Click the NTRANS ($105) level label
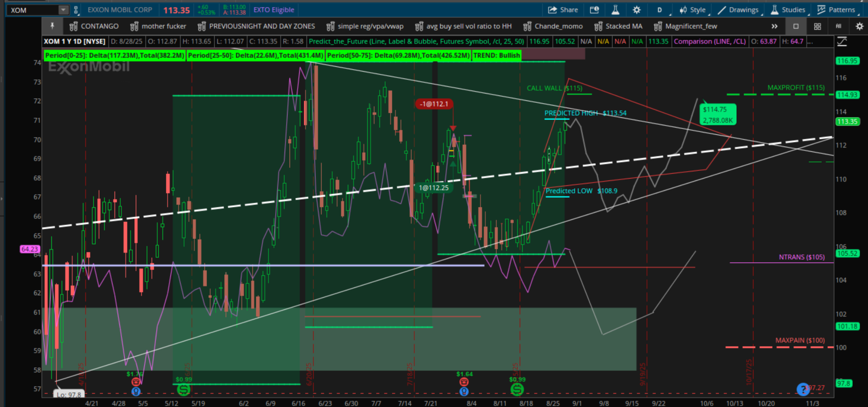868x407 pixels. click(x=802, y=257)
